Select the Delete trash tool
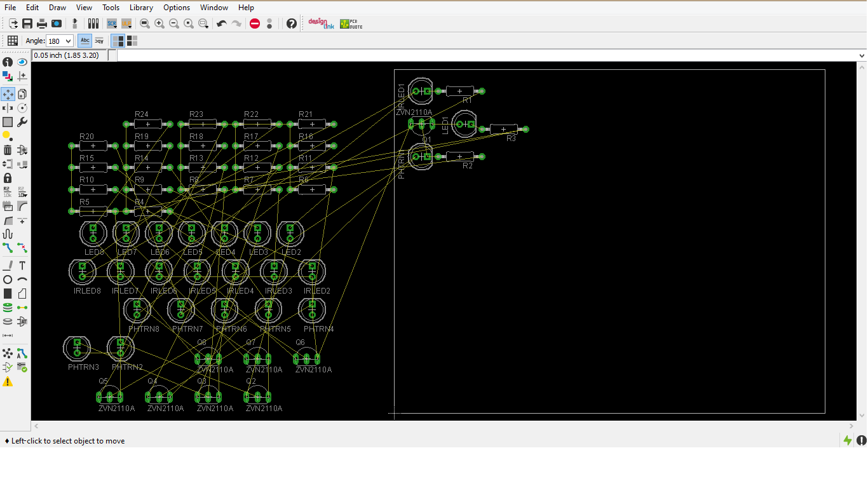This screenshot has height=488, width=868. pos(7,149)
